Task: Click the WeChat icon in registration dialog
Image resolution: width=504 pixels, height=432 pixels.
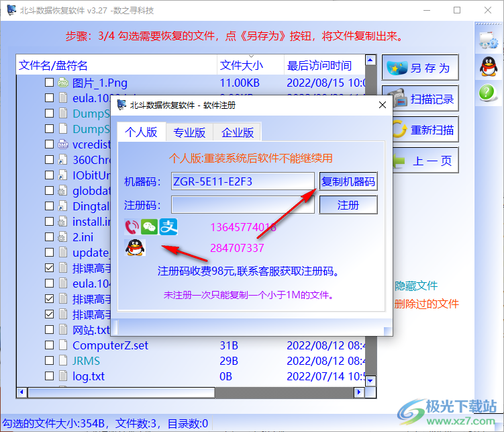Action: pyautogui.click(x=150, y=227)
